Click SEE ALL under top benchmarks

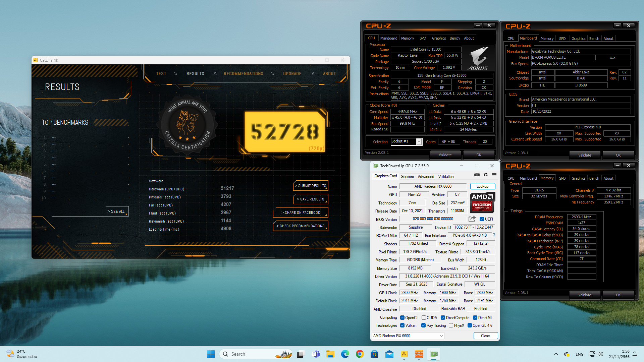pos(116,212)
